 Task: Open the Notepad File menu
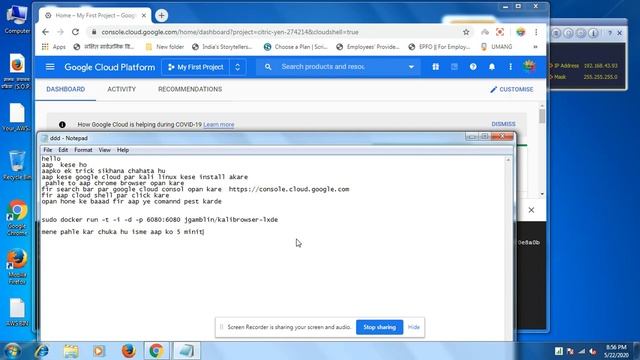coord(47,150)
